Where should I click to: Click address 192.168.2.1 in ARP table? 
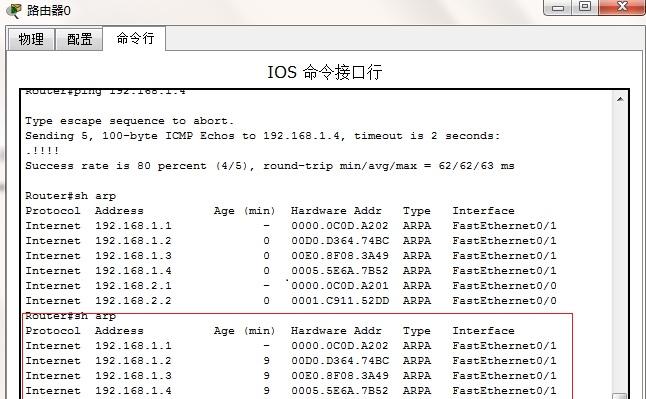tap(133, 286)
